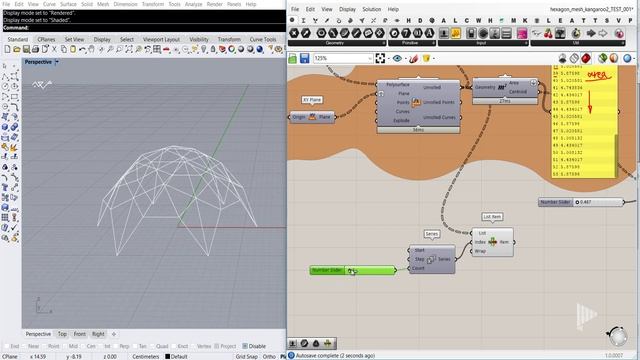This screenshot has width=640, height=360.
Task: Click the green Number Slider on the canvas
Action: click(x=353, y=270)
